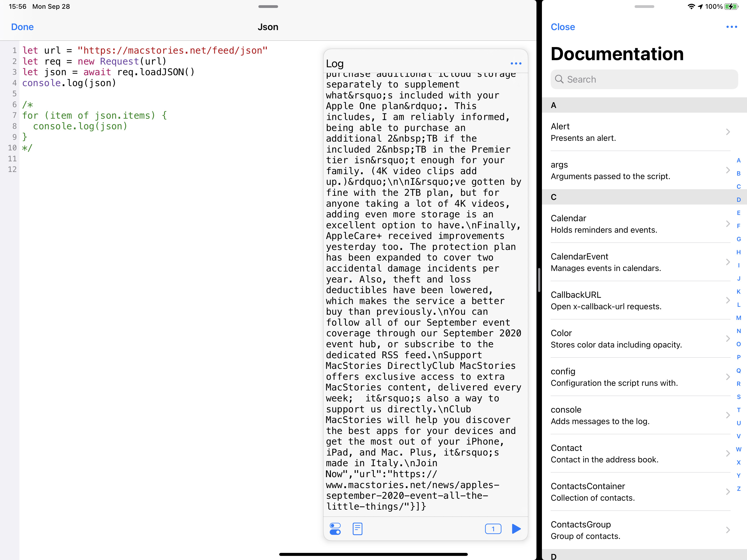Close the Documentation panel

(x=563, y=27)
